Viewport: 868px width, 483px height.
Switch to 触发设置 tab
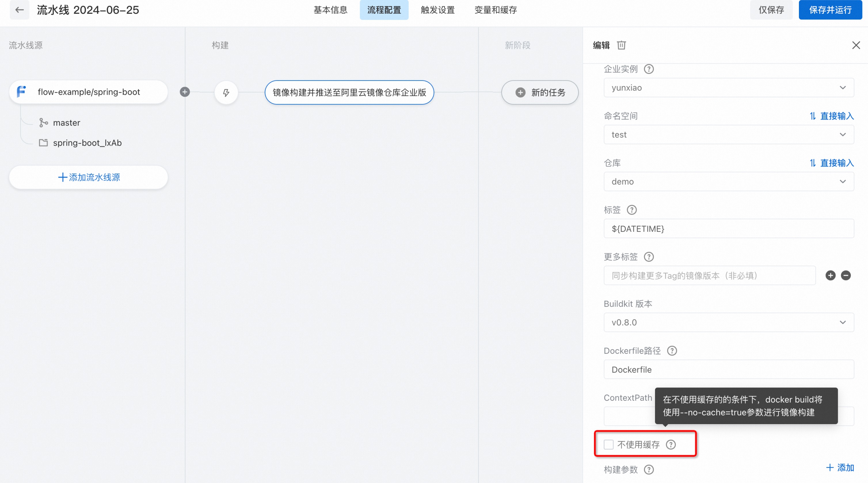(438, 10)
